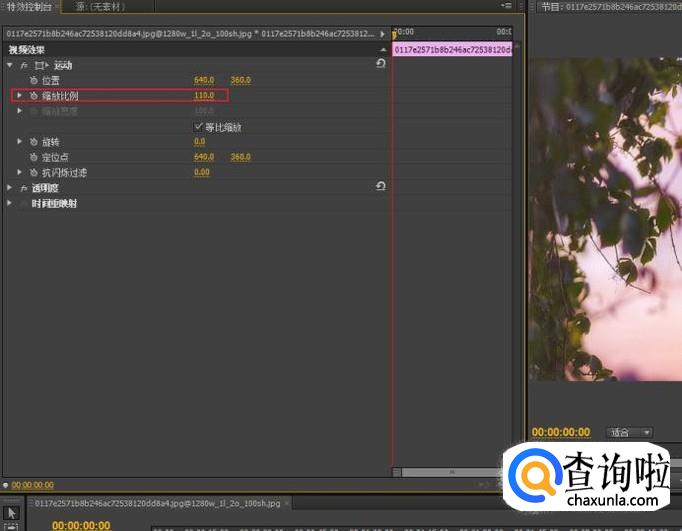
Task: Click the effect controls timecode 00:00:00:00
Action: tap(33, 485)
